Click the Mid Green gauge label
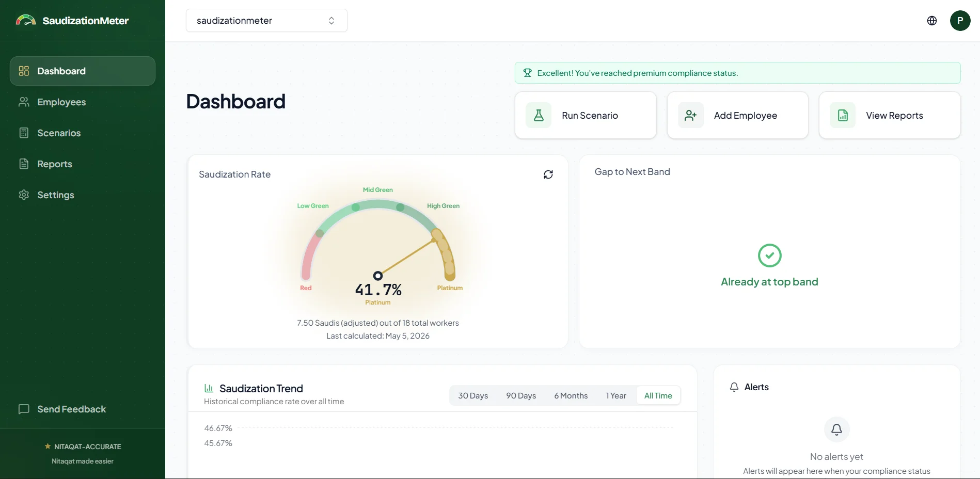The width and height of the screenshot is (980, 479). click(x=378, y=190)
